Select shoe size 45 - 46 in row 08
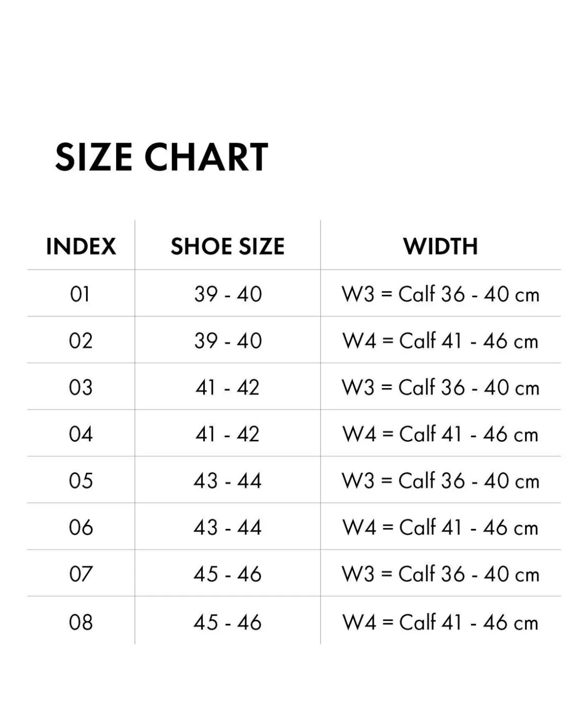The image size is (588, 706). (228, 622)
